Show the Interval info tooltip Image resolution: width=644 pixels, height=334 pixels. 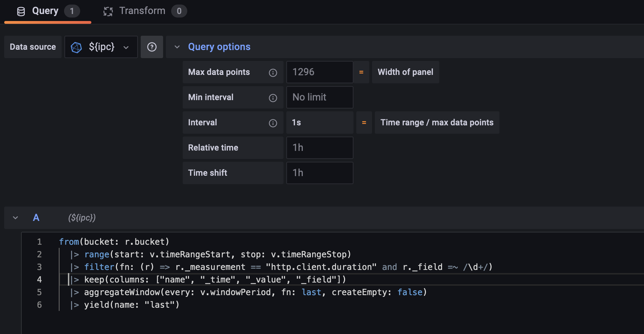[x=273, y=123]
